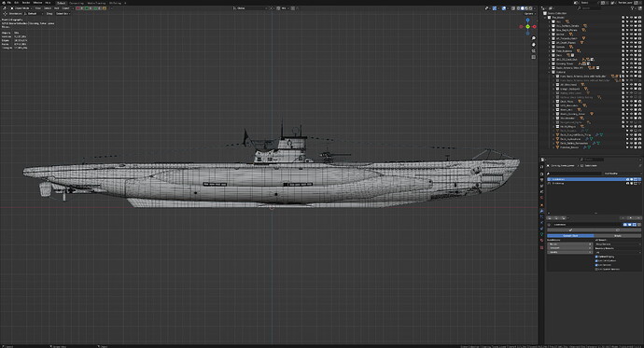Select the second modifier in the list

[595, 184]
